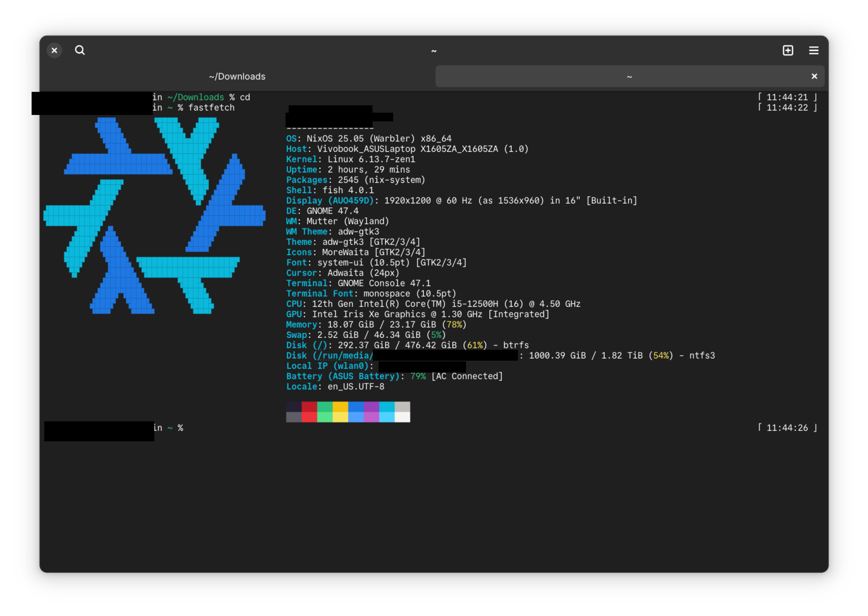
Task: Click 'Locale: en_US.UTF-8' text
Action: coord(335,386)
